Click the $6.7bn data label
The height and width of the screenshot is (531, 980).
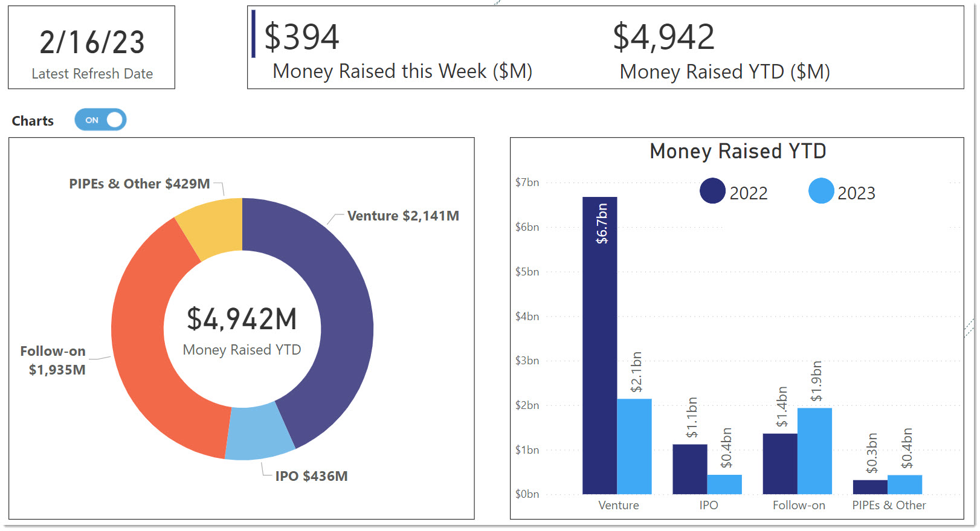tap(602, 224)
